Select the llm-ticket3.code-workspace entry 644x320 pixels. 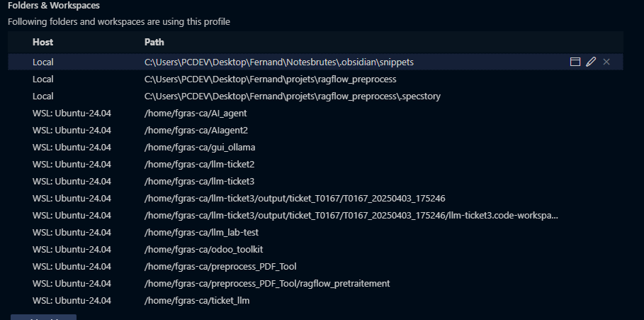[351, 216]
